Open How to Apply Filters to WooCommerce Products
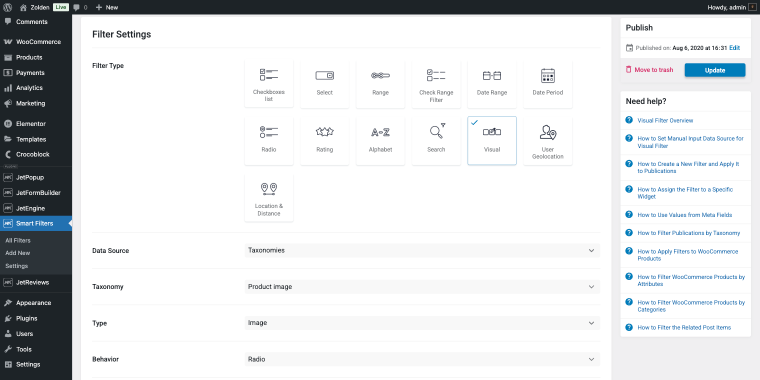Image resolution: width=760 pixels, height=380 pixels. click(688, 255)
